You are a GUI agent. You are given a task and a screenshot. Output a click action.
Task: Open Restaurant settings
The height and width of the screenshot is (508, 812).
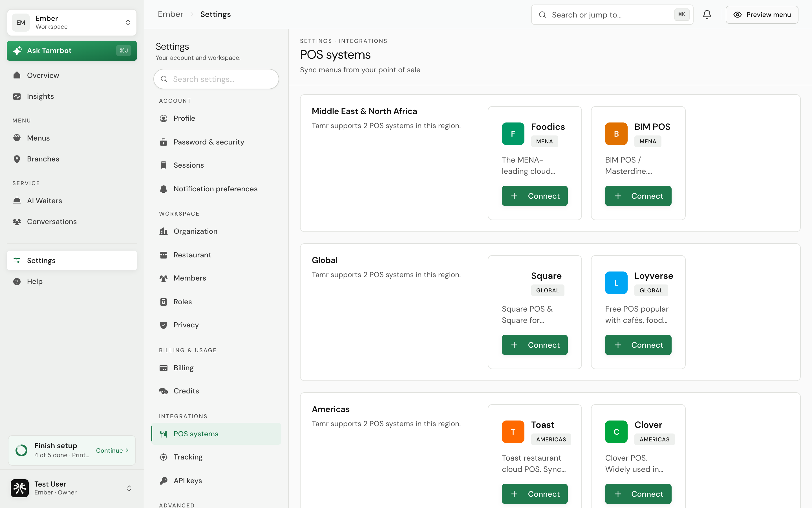216,255
